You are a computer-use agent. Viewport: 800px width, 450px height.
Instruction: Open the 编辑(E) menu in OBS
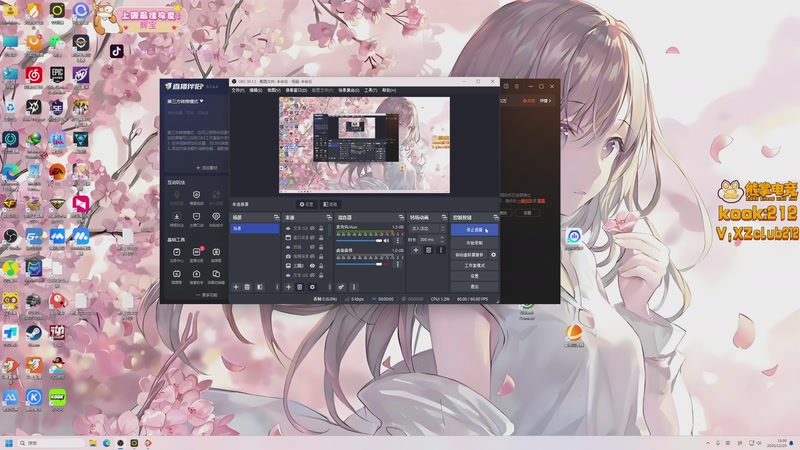tap(256, 90)
